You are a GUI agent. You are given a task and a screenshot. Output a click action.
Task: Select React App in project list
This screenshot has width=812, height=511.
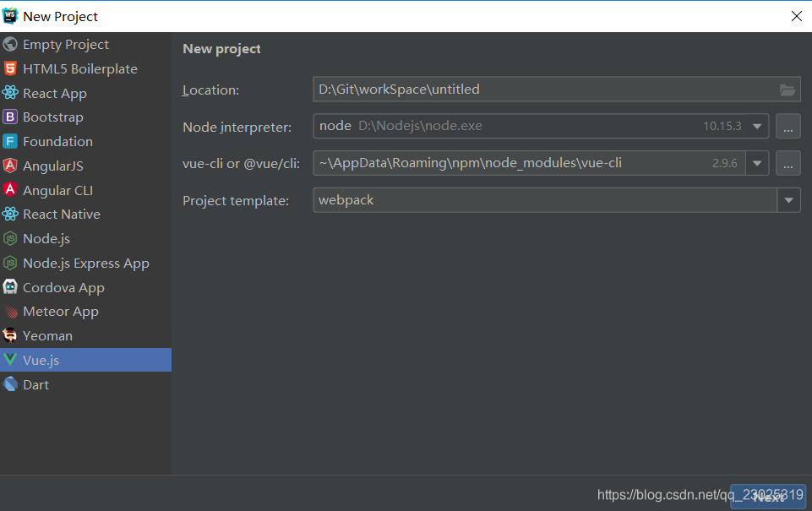[x=85, y=93]
